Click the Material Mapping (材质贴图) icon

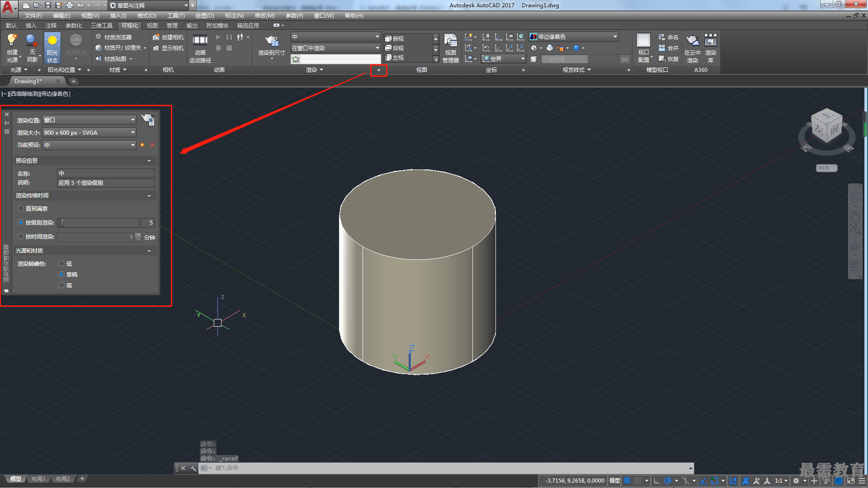99,59
